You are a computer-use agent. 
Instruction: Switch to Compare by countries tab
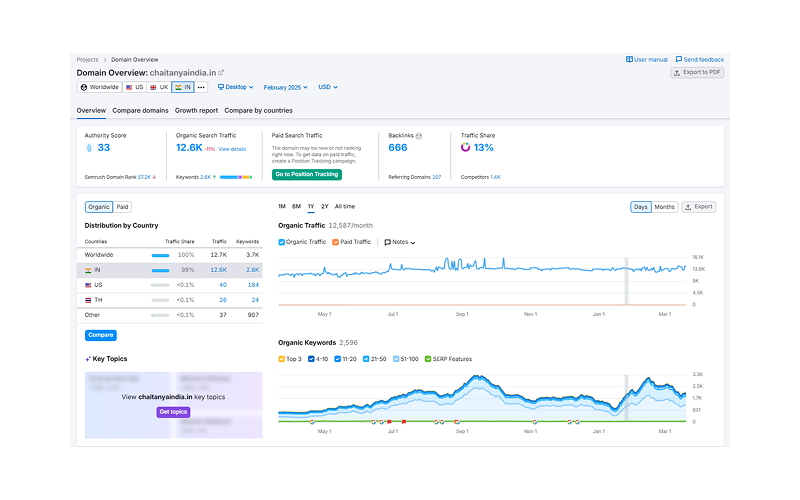[x=259, y=111]
